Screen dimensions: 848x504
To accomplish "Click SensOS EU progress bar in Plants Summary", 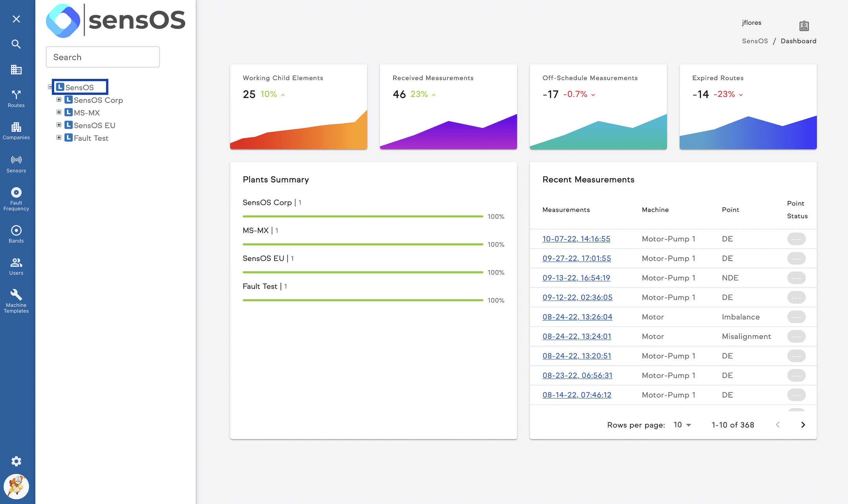I will 363,272.
